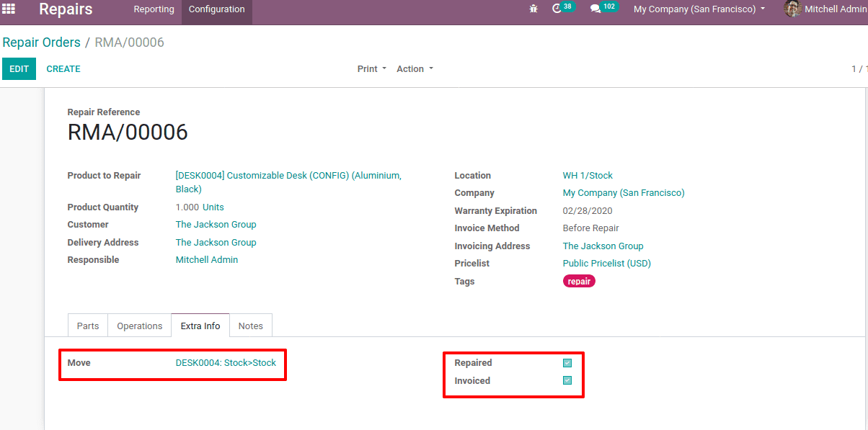Click the debug bug icon

coord(533,9)
